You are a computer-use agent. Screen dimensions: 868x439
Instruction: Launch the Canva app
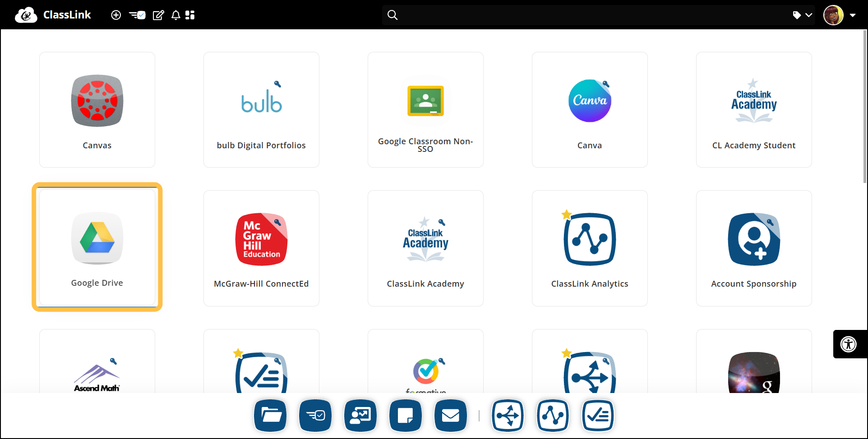pos(590,110)
